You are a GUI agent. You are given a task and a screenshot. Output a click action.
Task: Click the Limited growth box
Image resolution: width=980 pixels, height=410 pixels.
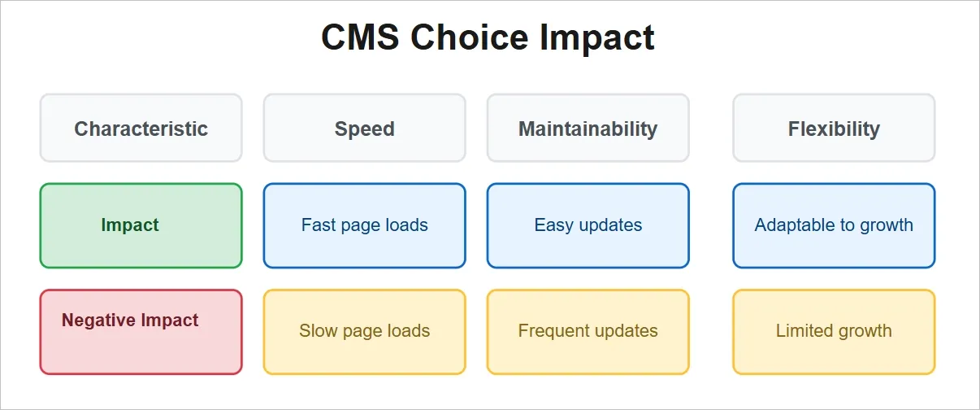coord(834,331)
